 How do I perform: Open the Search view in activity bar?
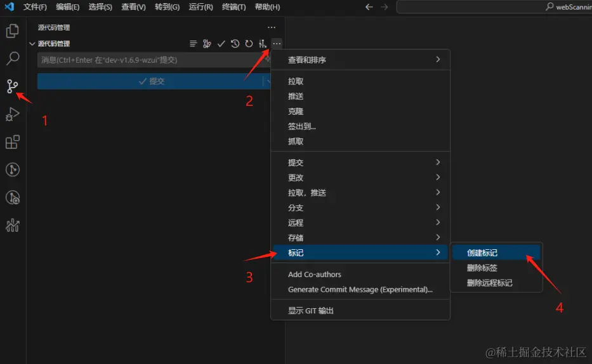13,58
